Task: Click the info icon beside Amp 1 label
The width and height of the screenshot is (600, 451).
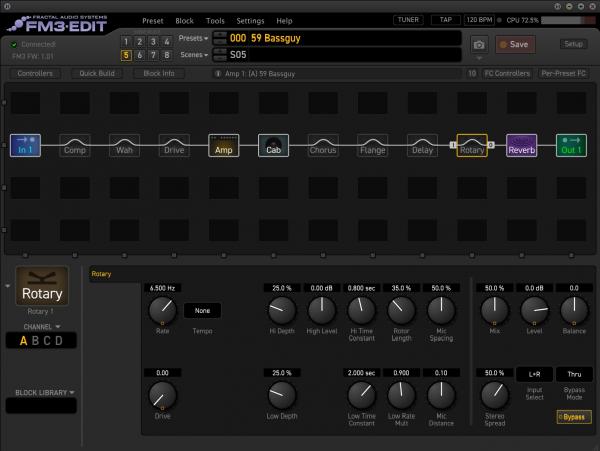Action: click(x=218, y=73)
